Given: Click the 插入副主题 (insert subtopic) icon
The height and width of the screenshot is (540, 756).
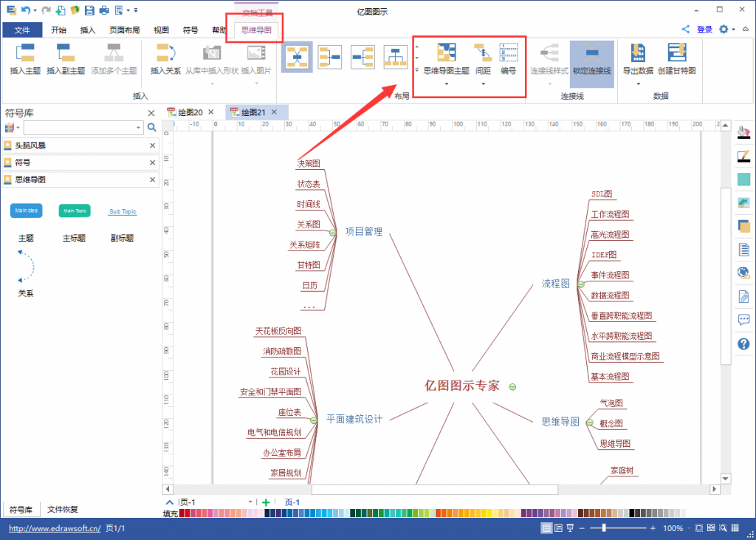Looking at the screenshot, I should (x=66, y=52).
